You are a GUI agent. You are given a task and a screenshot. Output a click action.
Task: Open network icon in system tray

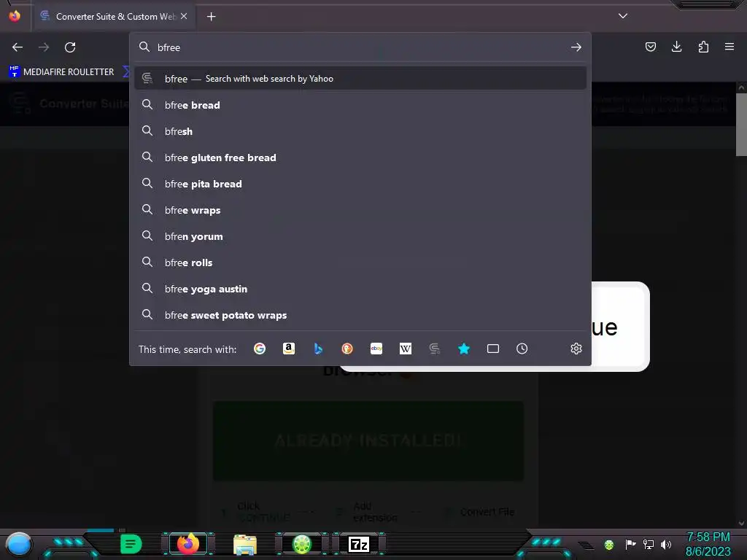pyautogui.click(x=648, y=544)
